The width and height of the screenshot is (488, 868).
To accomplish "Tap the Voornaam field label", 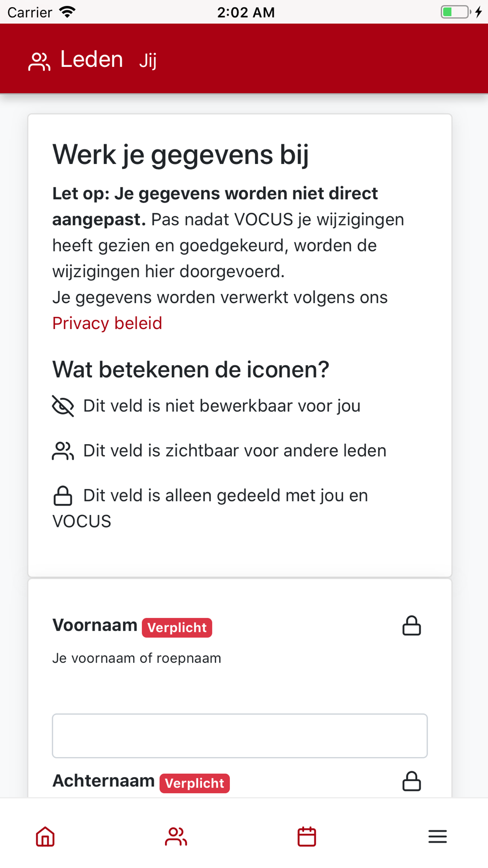I will tap(95, 625).
